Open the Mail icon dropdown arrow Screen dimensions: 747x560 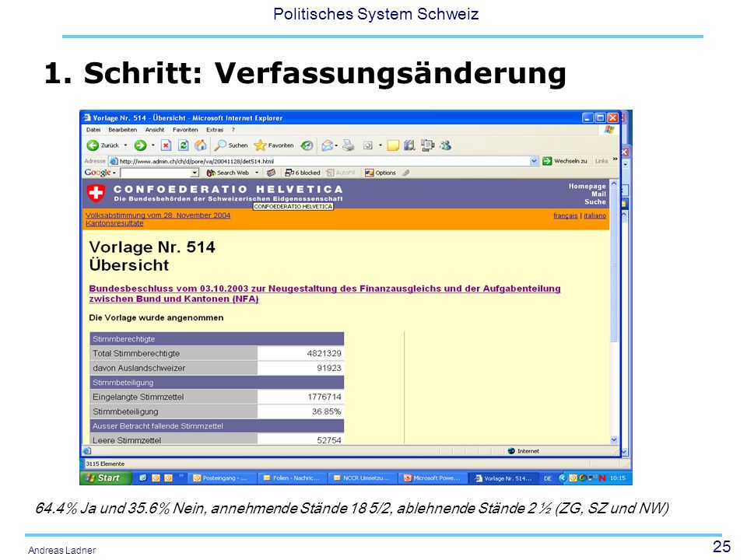(336, 145)
